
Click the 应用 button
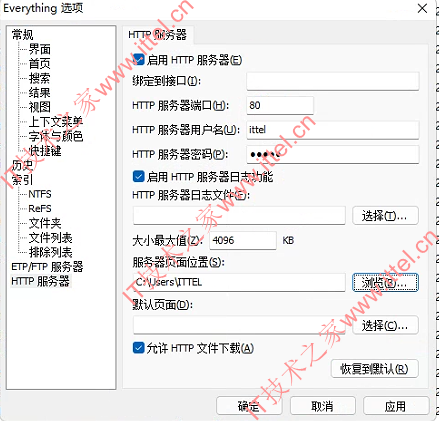pyautogui.click(x=396, y=406)
